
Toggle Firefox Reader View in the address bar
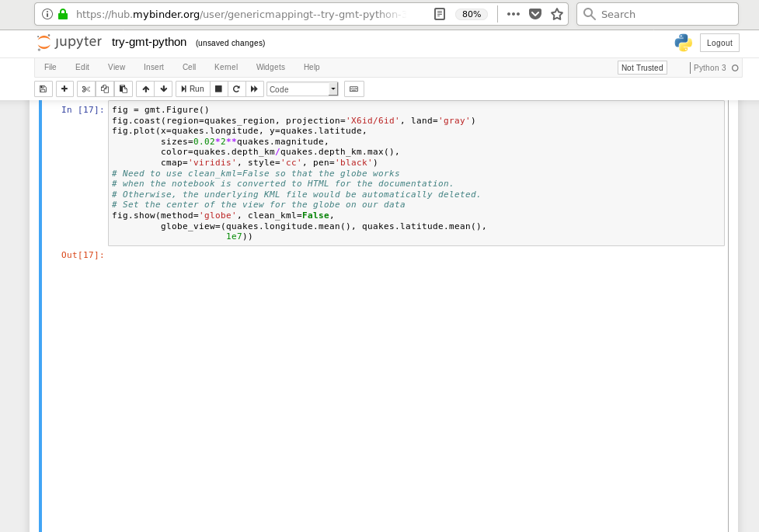tap(439, 14)
